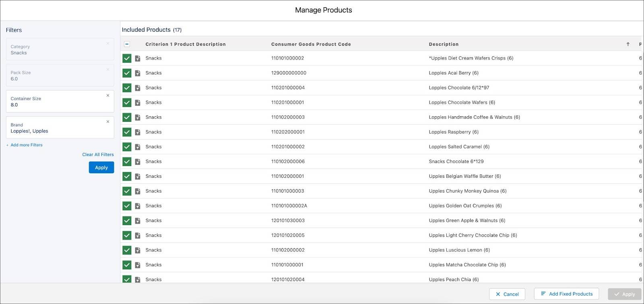Click row icon for Lopples Handmade Coffee & Walnuts
The width and height of the screenshot is (644, 304).
[x=138, y=117]
